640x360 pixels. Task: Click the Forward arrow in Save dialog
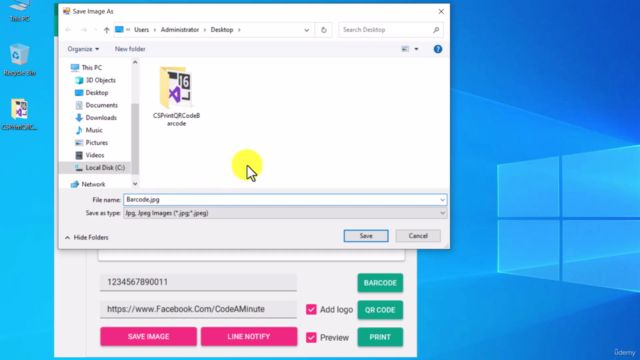[x=83, y=30]
